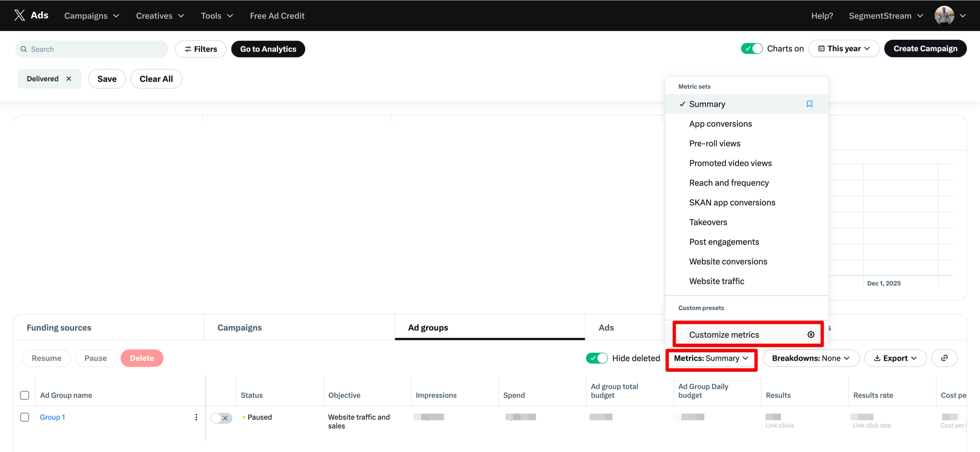The height and width of the screenshot is (452, 980).
Task: Toggle the Hide deleted switch
Action: [x=597, y=358]
